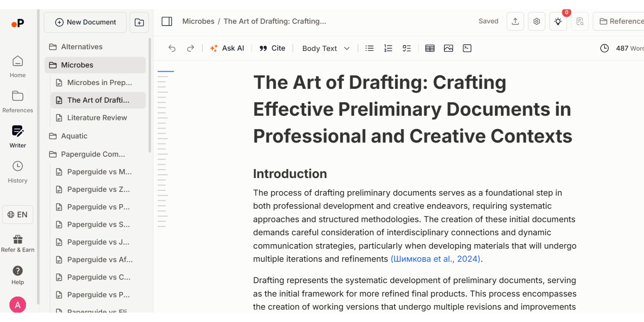Insert an image
The image size is (644, 322).
[448, 48]
